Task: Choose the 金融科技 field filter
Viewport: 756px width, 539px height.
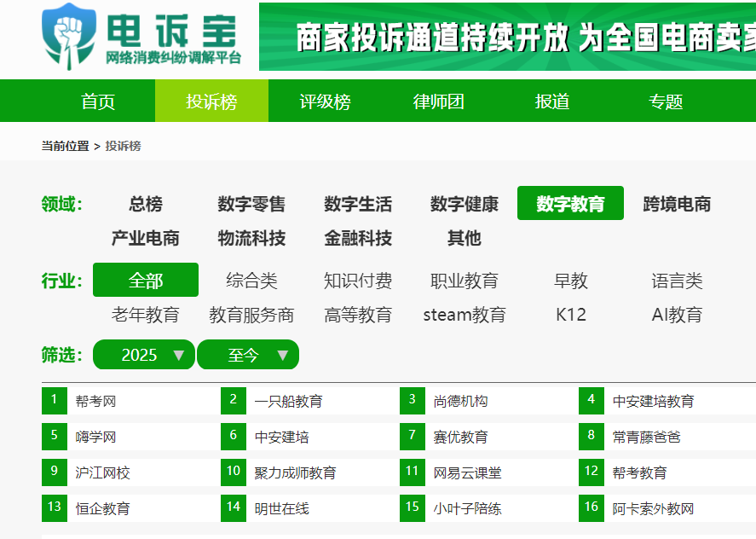Action: [358, 238]
